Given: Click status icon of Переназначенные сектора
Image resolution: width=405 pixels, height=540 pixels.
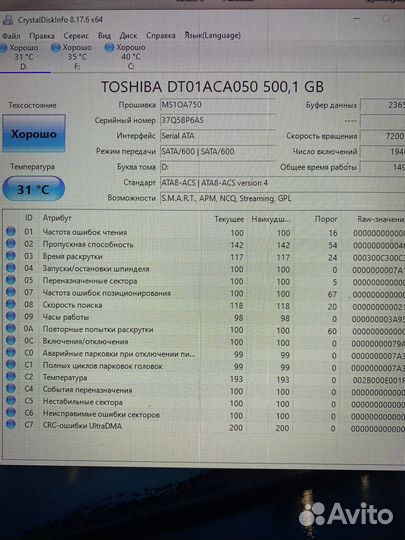Looking at the screenshot, I should [11, 280].
